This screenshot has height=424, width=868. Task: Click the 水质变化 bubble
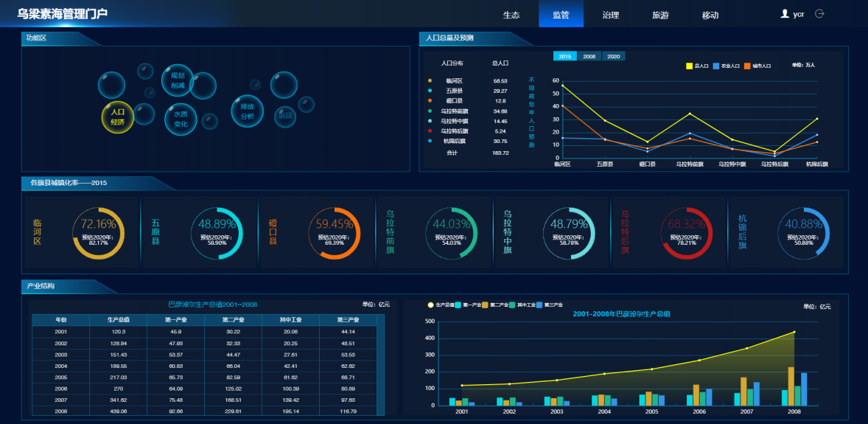[x=181, y=119]
